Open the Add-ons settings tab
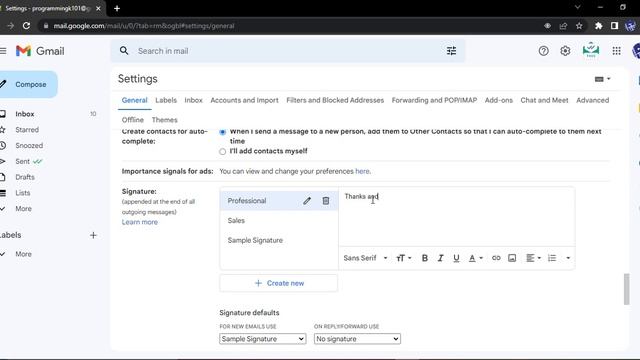This screenshot has height=360, width=640. pyautogui.click(x=499, y=100)
